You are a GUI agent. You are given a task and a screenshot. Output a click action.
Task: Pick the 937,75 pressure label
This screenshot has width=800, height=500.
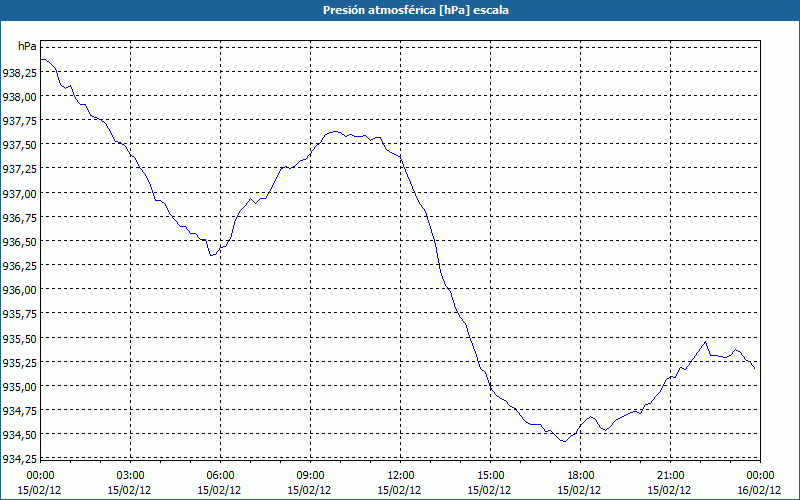pos(19,121)
